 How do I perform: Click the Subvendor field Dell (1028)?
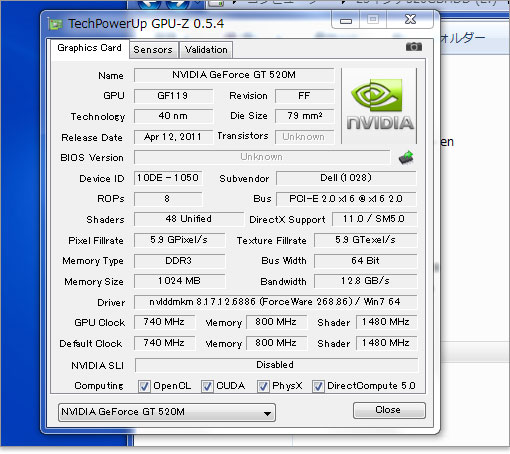(x=346, y=178)
